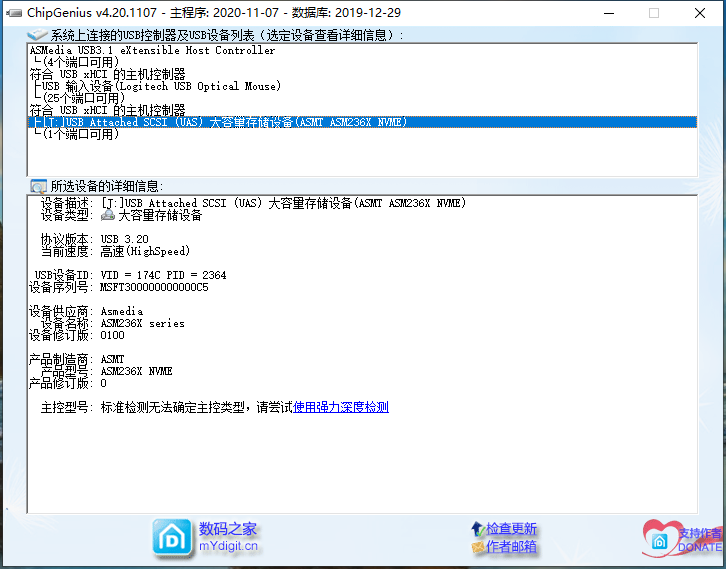Click the serial number MSFT30000000000C5
Screen dimensions: 726x569
point(154,287)
